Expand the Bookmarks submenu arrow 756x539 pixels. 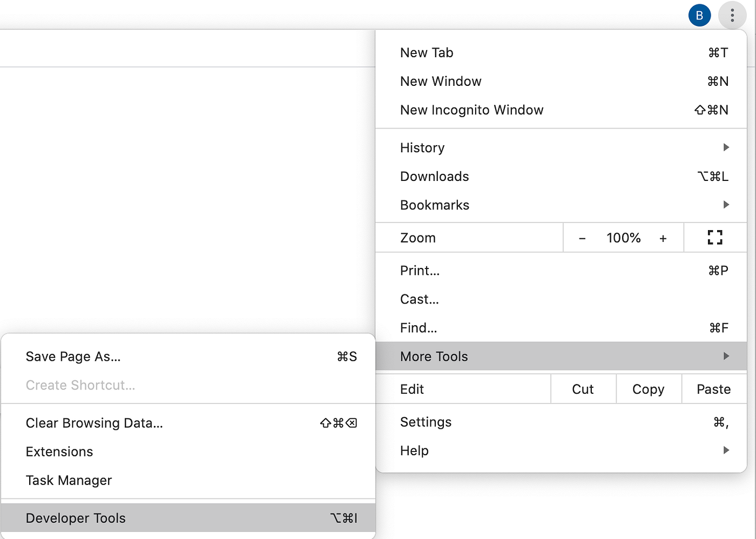(x=726, y=205)
